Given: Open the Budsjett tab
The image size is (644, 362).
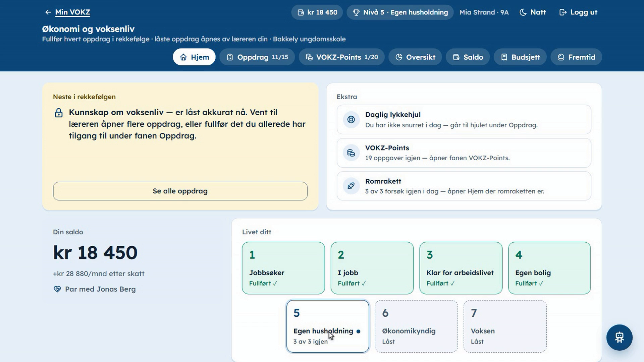Looking at the screenshot, I should pos(520,57).
